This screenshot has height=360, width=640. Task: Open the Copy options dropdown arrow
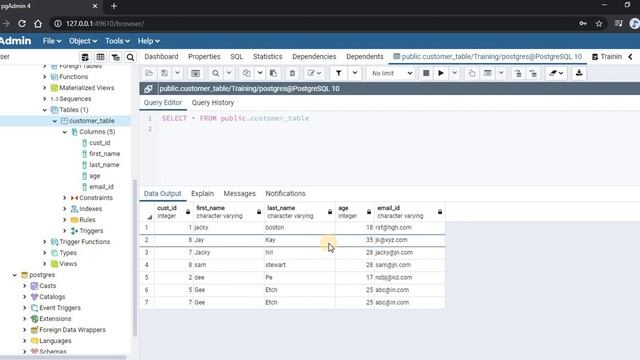[x=260, y=73]
